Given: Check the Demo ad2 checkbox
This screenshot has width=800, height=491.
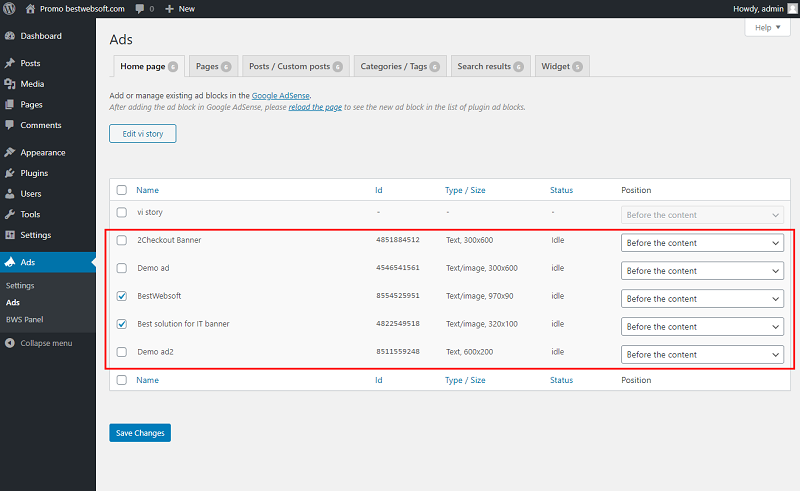Looking at the screenshot, I should [x=121, y=352].
